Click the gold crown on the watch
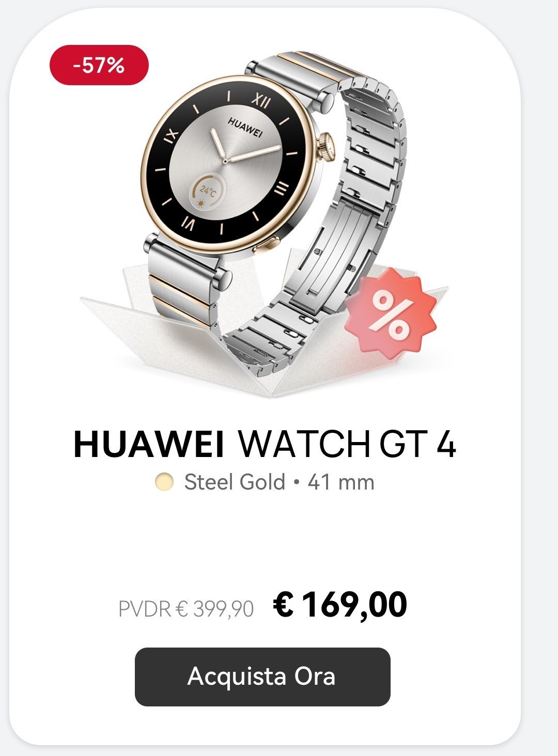 pos(327,146)
